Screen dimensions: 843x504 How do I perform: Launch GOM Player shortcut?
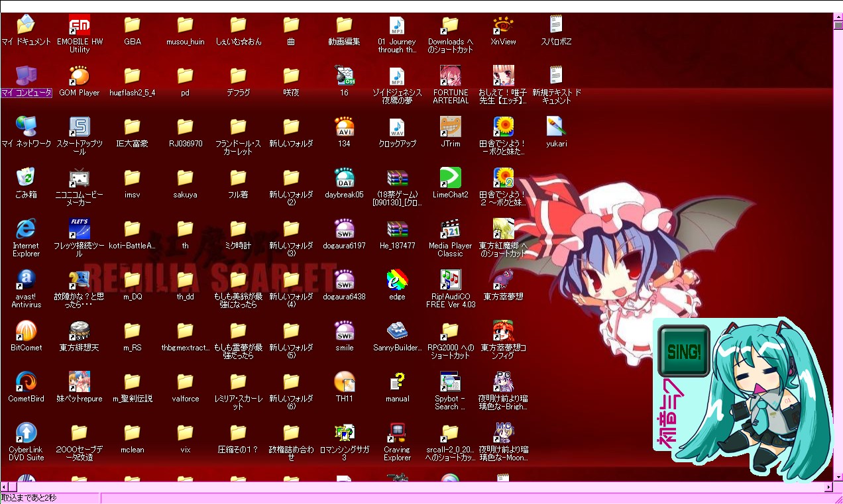(x=80, y=76)
